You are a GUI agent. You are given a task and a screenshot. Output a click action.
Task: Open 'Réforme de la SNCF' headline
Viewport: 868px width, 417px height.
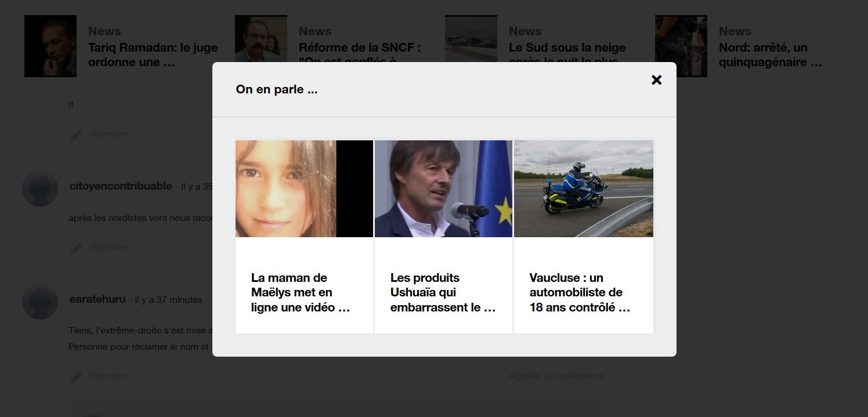360,51
